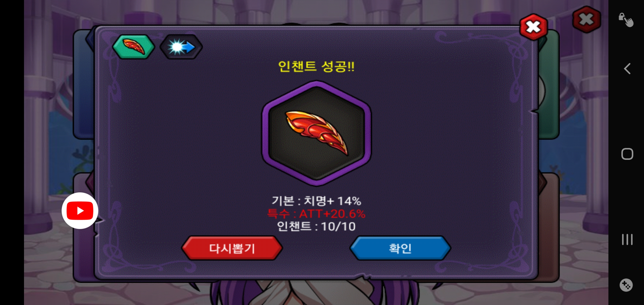Select the red feather item tab
The width and height of the screenshot is (644, 305).
coord(134,47)
